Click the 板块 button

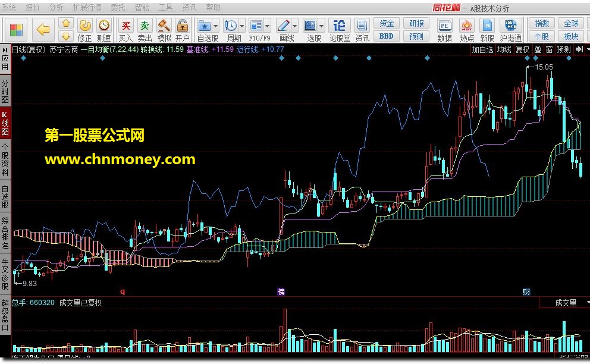coord(571,36)
